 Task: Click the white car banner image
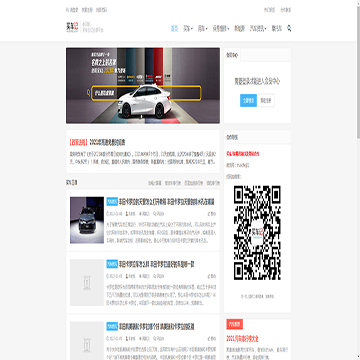143,86
